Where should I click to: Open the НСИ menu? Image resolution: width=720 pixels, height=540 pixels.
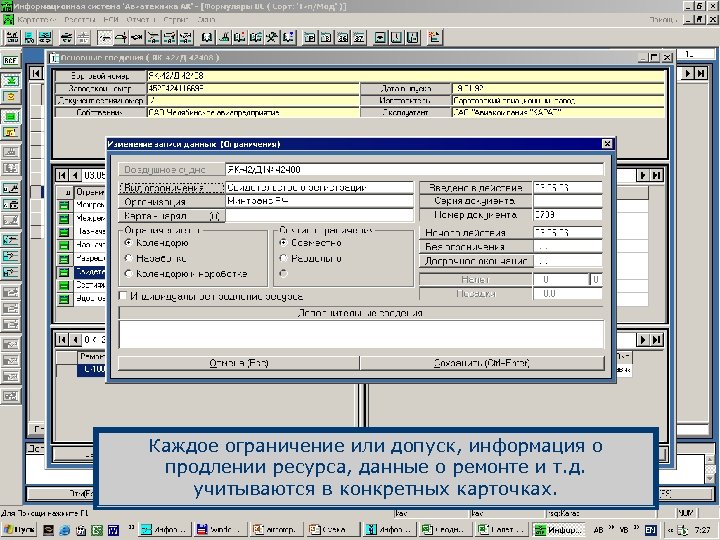point(111,20)
